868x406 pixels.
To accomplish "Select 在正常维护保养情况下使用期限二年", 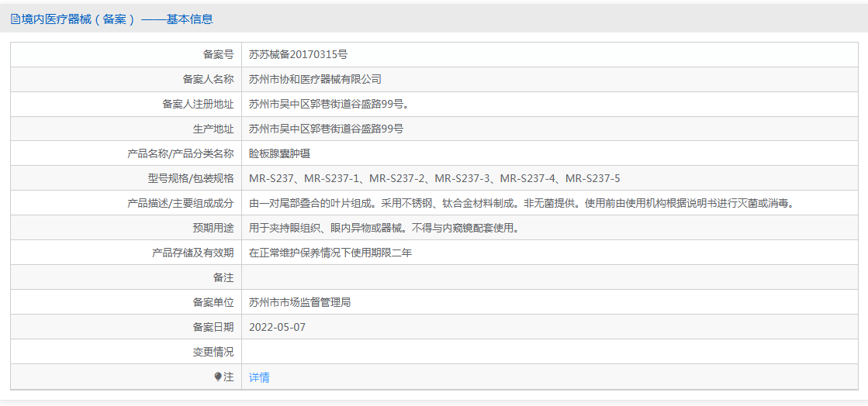I will [330, 253].
